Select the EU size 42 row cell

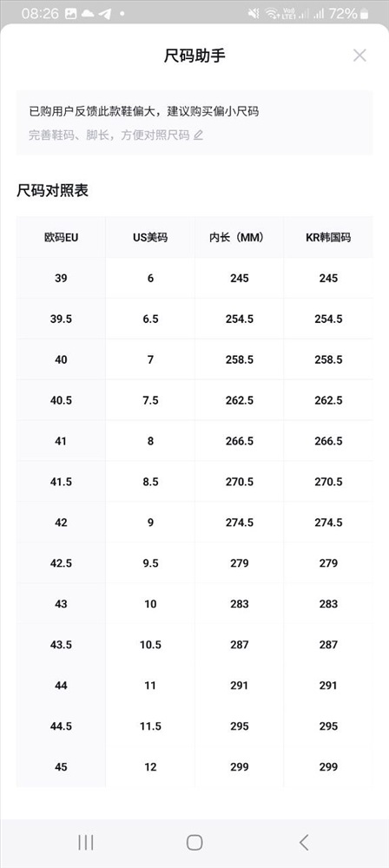[61, 523]
